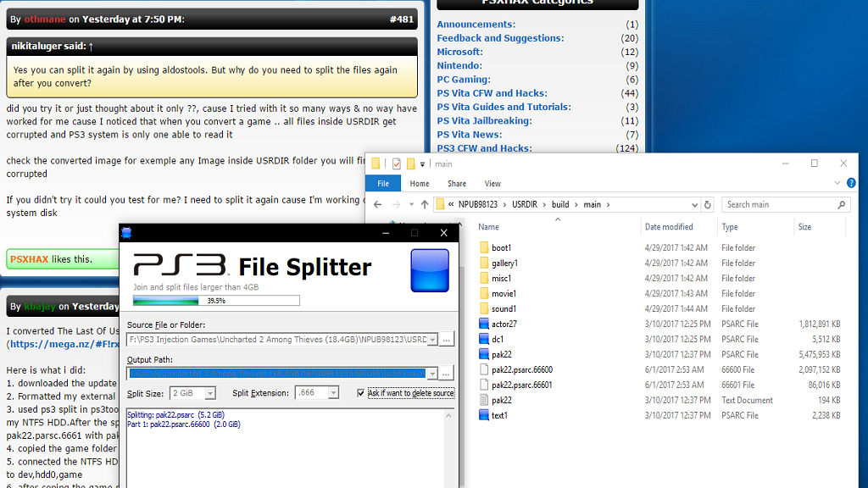The width and height of the screenshot is (868, 488).
Task: Click the PS3 File Splitter blue square logo
Action: click(430, 270)
